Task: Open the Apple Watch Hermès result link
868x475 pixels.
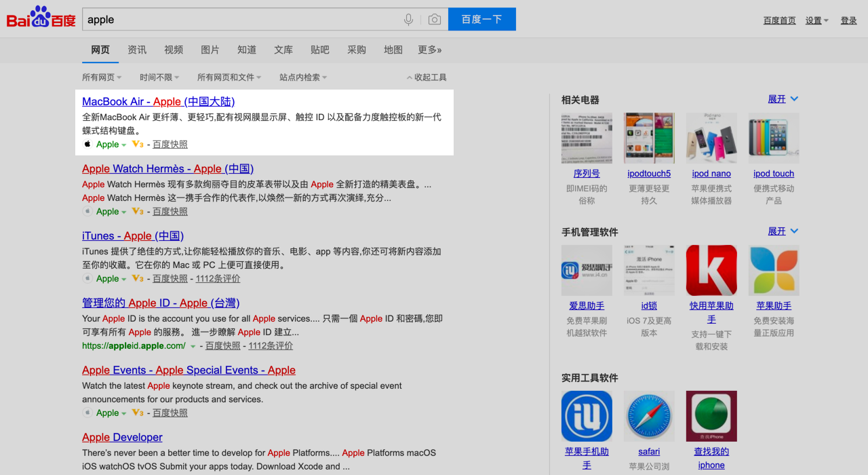Action: point(168,169)
